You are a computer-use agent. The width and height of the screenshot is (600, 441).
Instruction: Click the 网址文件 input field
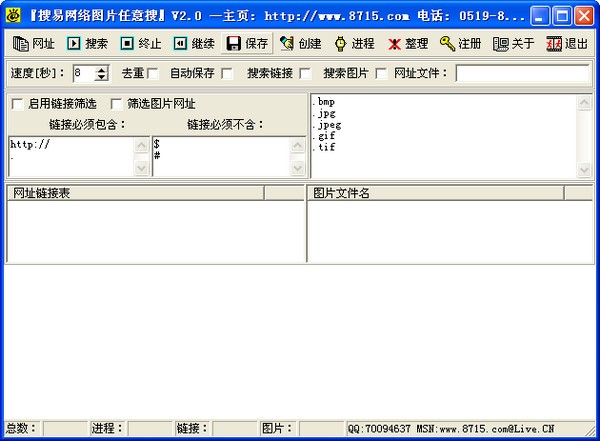click(523, 73)
